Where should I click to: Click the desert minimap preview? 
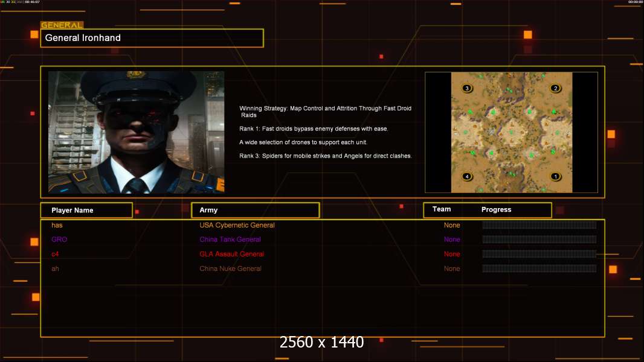click(x=511, y=132)
